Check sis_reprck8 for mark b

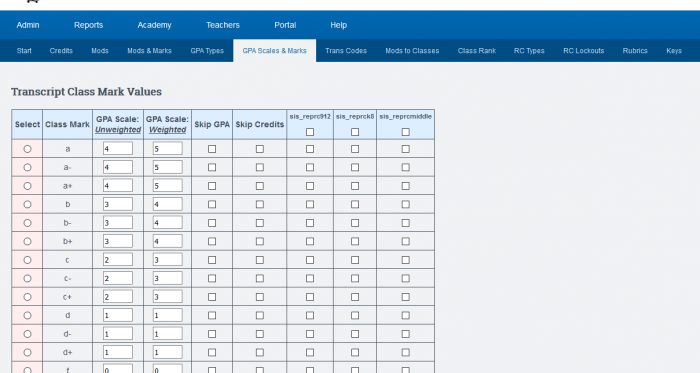355,204
